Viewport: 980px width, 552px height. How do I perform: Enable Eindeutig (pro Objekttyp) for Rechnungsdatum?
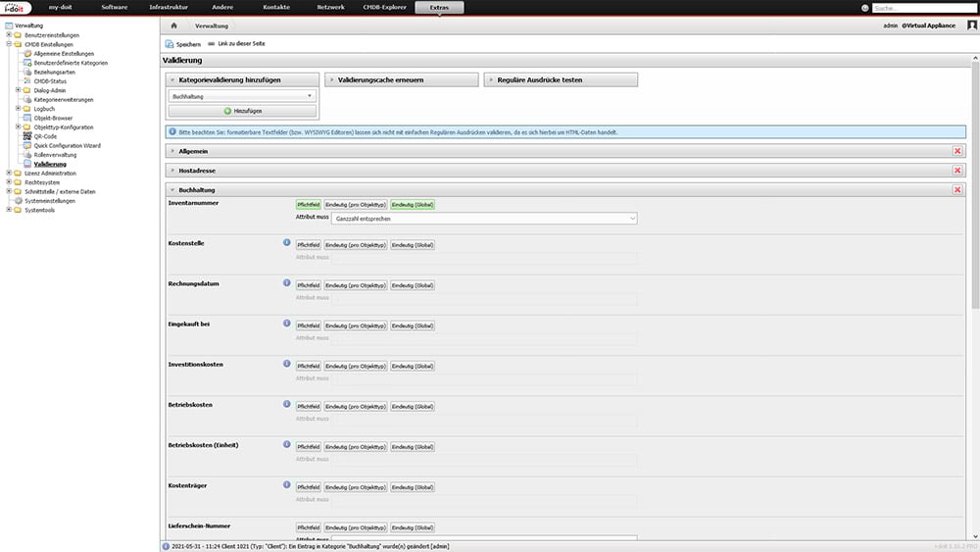pos(354,285)
